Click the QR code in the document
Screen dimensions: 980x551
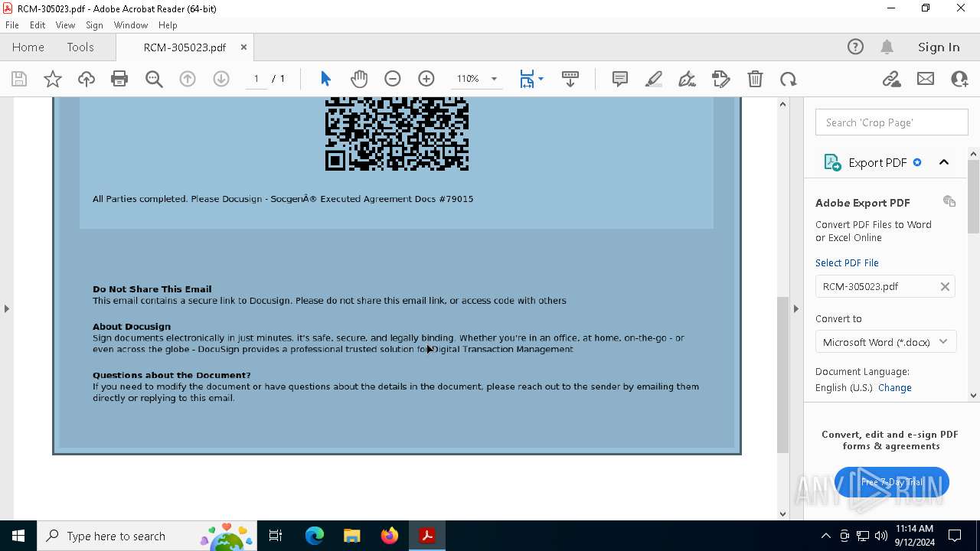tap(397, 134)
